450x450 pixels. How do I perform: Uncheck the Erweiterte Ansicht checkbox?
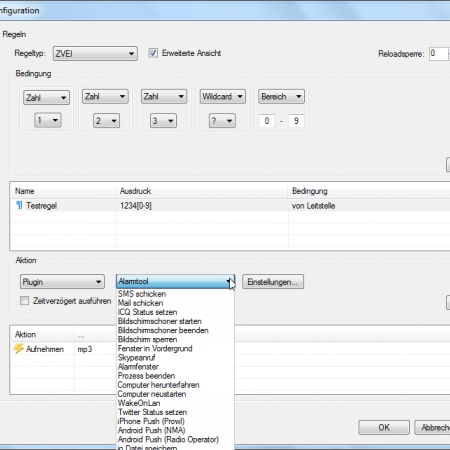coord(153,53)
